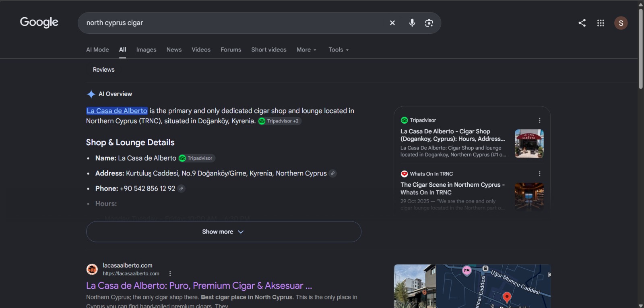Click the pink hotel marker on the map

(x=467, y=271)
